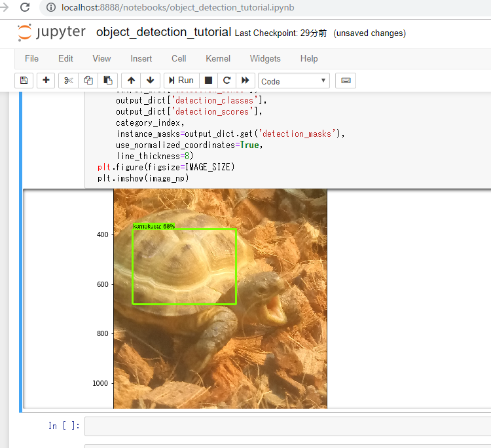Rename notebook title object_detection_tutorial
491x448 pixels.
pos(164,32)
